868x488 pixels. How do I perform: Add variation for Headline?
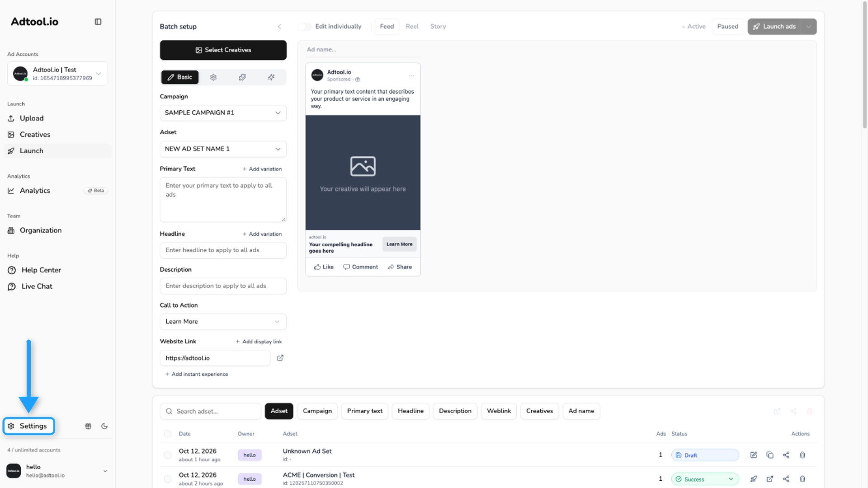click(262, 234)
